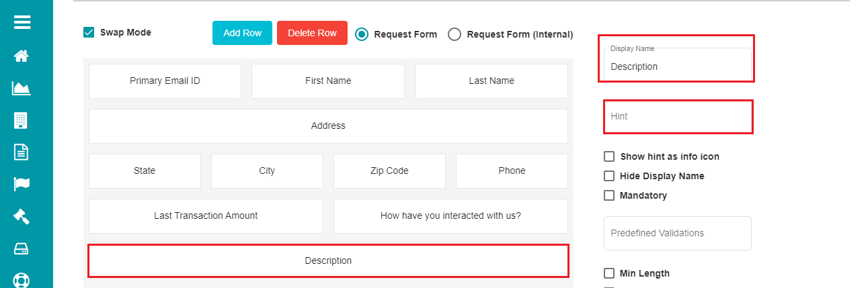Open the hard drive storage icon
Viewport: 868px width, 288px height.
[x=22, y=249]
